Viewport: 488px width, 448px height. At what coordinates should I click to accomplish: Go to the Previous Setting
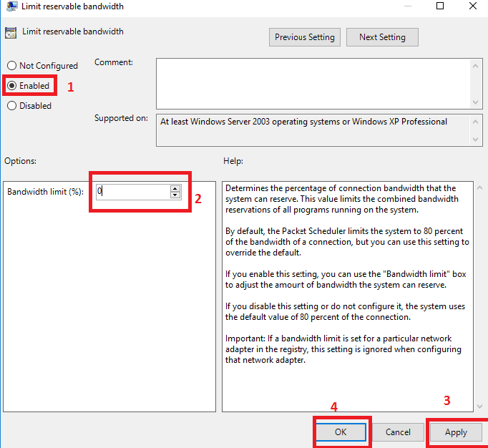coord(305,37)
